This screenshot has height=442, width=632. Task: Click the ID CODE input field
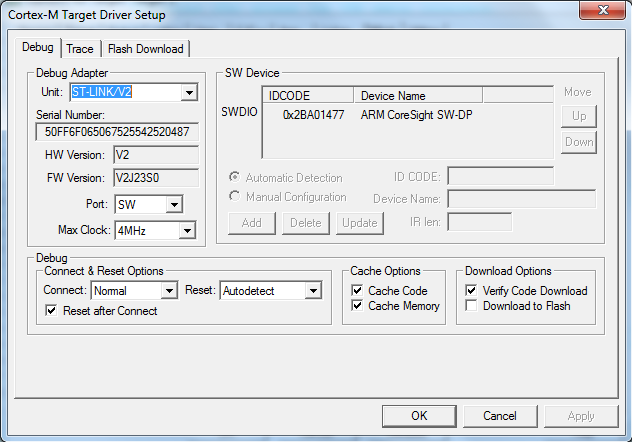click(501, 176)
